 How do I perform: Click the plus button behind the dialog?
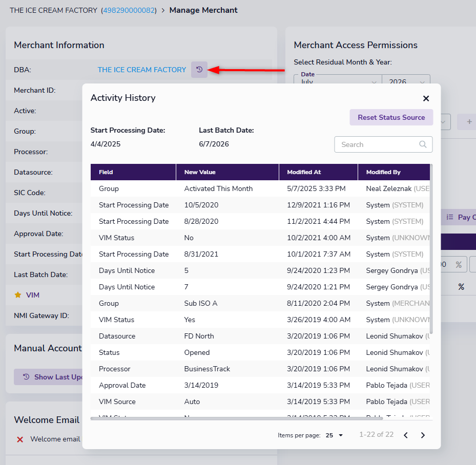tap(469, 122)
